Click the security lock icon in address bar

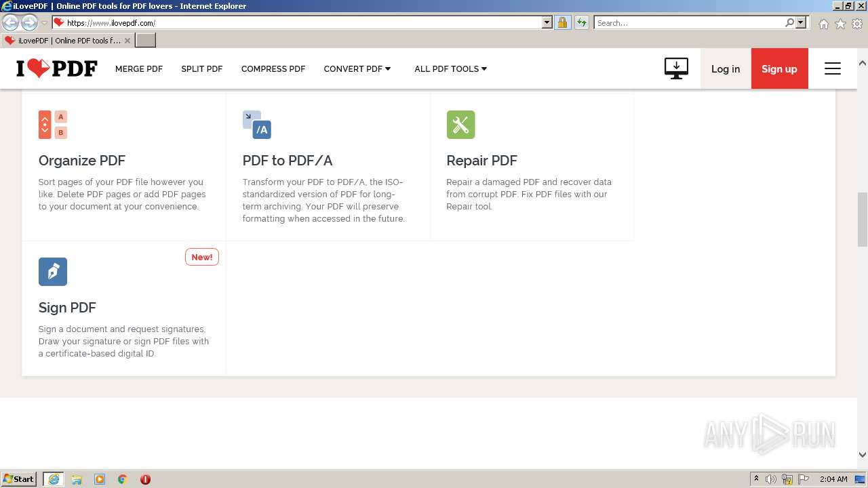562,22
